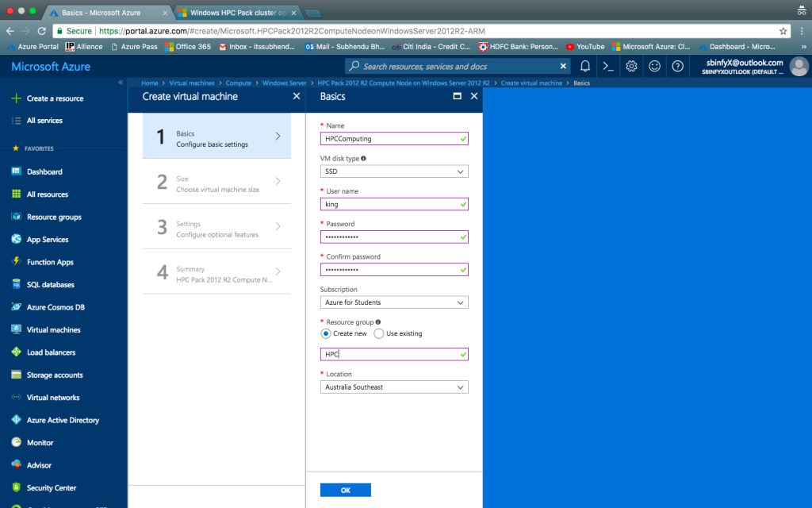Click the Storage accounts icon

coord(16,375)
